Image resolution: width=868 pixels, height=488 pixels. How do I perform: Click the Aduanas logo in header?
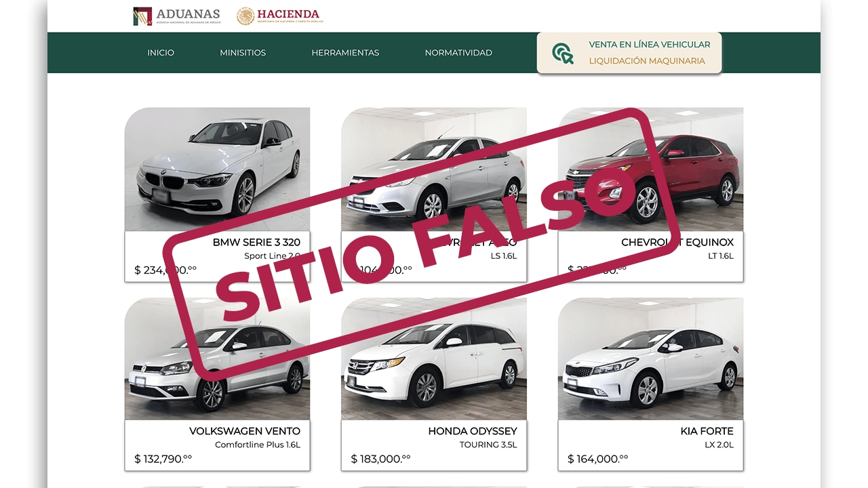176,16
